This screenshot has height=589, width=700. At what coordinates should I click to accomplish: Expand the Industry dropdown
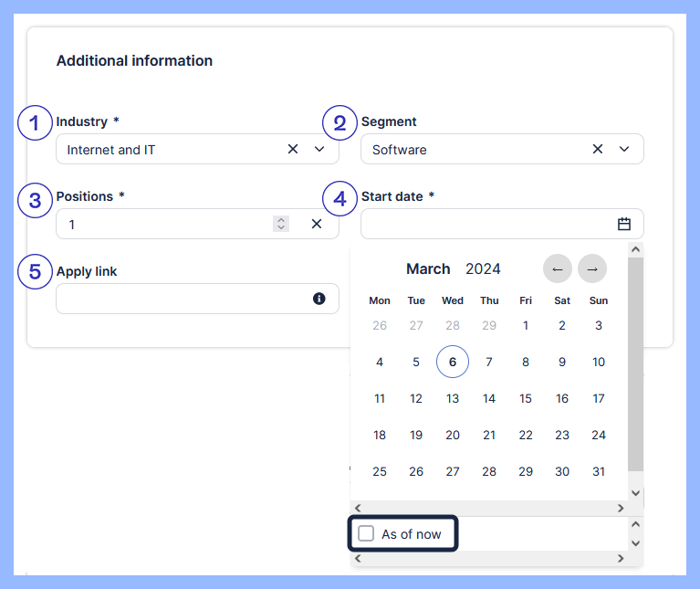coord(319,149)
